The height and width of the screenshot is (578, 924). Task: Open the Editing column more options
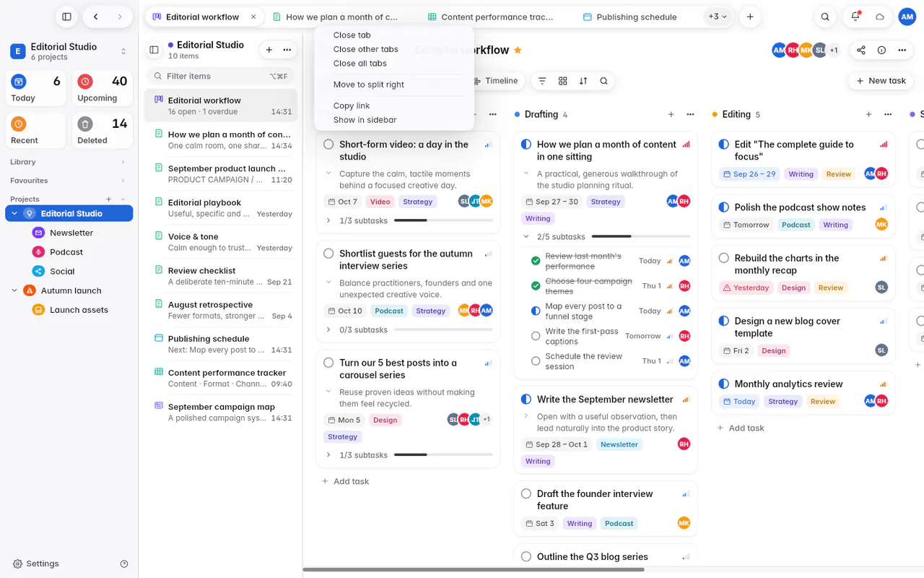tap(888, 114)
